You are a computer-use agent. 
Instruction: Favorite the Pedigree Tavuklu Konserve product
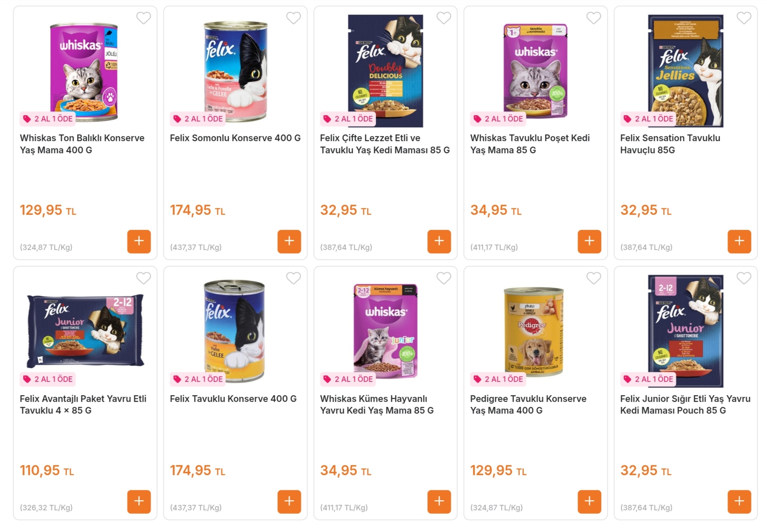pos(594,278)
